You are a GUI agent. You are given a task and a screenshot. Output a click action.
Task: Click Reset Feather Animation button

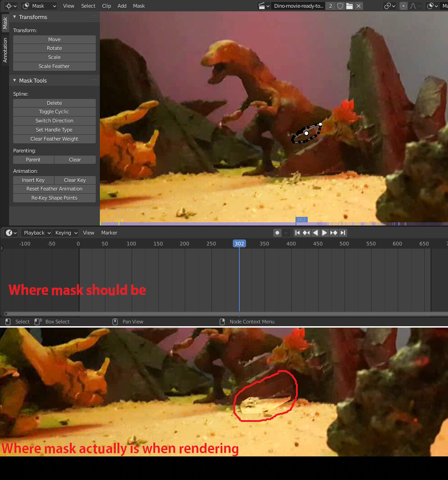[x=54, y=189]
